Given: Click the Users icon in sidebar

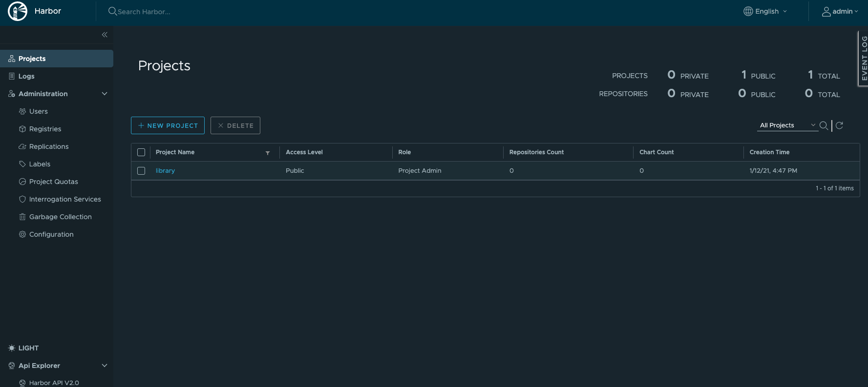Looking at the screenshot, I should tap(22, 111).
